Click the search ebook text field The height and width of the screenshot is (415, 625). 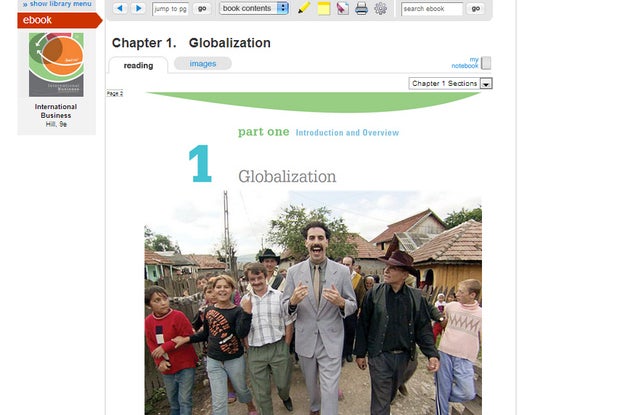[x=431, y=8]
